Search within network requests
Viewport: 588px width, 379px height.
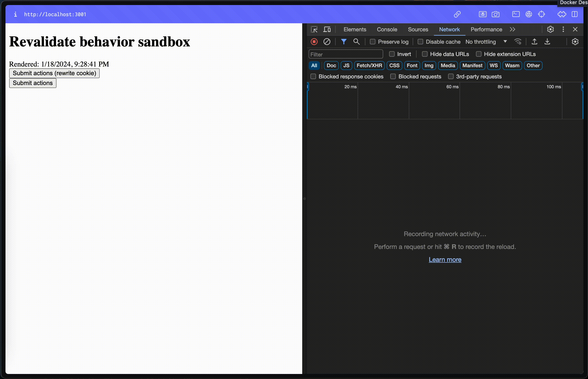(356, 42)
